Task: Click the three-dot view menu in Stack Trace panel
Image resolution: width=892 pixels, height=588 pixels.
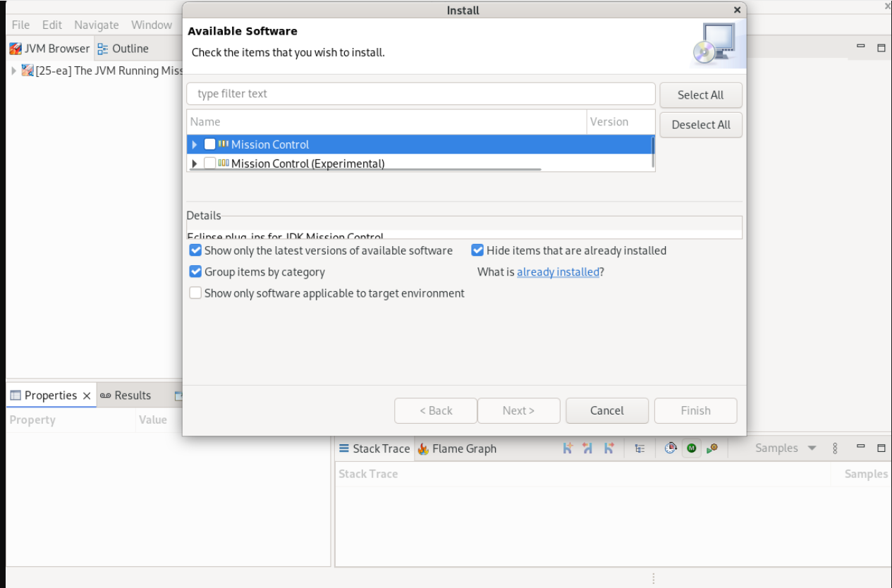Action: coord(835,448)
